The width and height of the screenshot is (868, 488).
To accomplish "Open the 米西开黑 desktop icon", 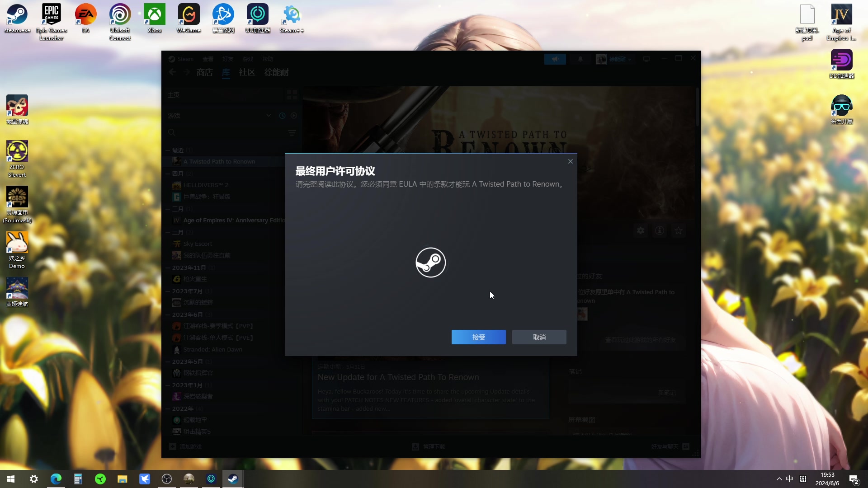I will [x=841, y=109].
